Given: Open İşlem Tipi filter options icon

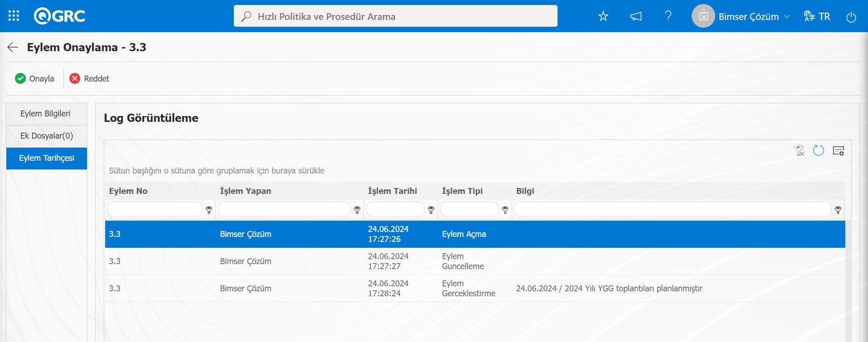Looking at the screenshot, I should coord(505,210).
